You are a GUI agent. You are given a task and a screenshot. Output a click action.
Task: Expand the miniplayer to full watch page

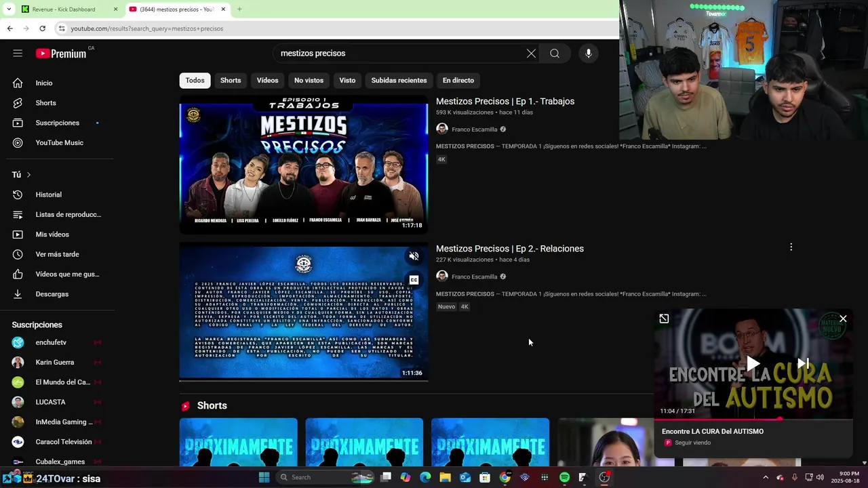664,319
